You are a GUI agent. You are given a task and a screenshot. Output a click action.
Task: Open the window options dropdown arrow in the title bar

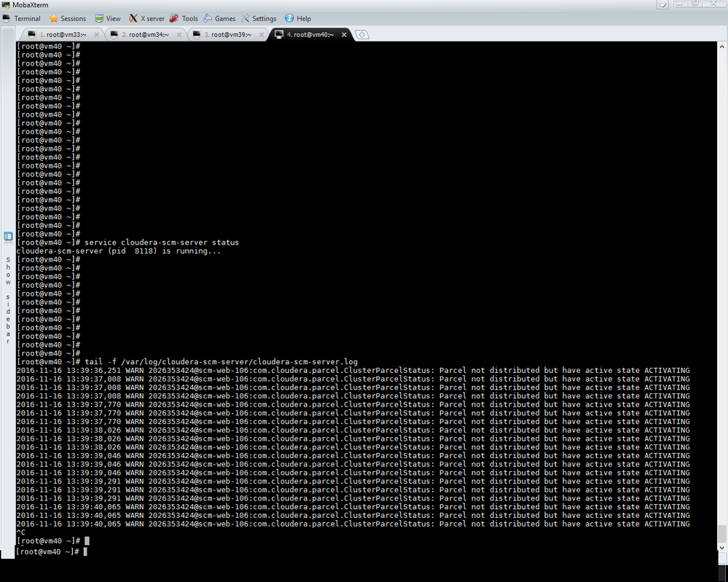pos(662,5)
